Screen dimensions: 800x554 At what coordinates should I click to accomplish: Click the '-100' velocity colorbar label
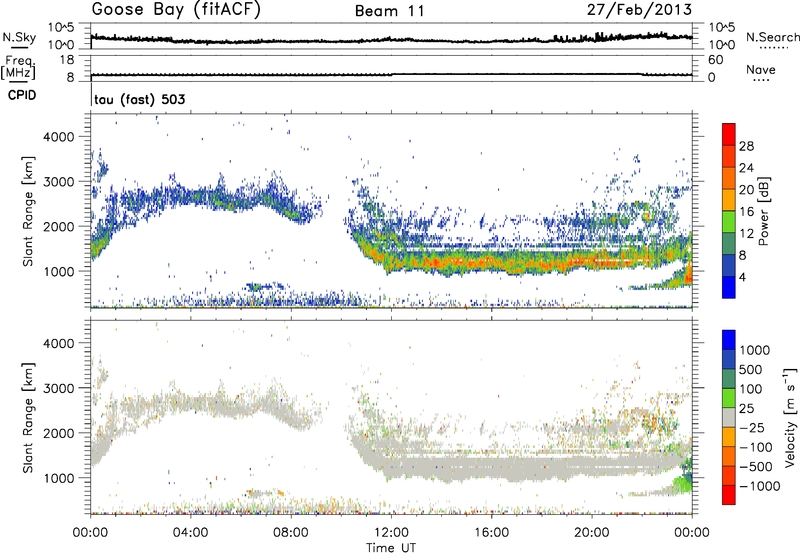756,447
